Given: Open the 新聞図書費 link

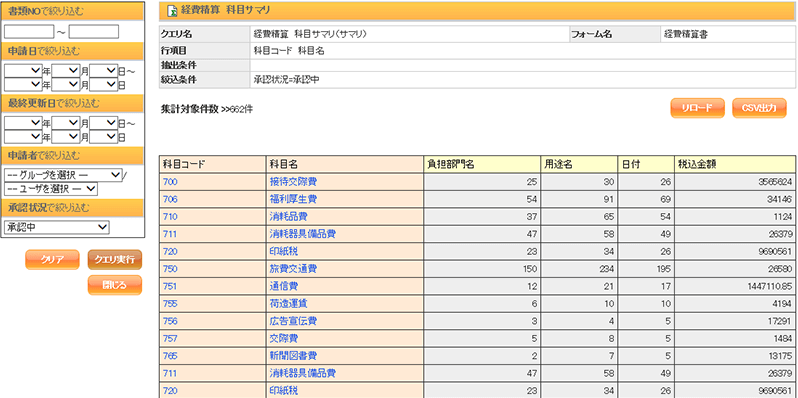Looking at the screenshot, I should pyautogui.click(x=293, y=356).
